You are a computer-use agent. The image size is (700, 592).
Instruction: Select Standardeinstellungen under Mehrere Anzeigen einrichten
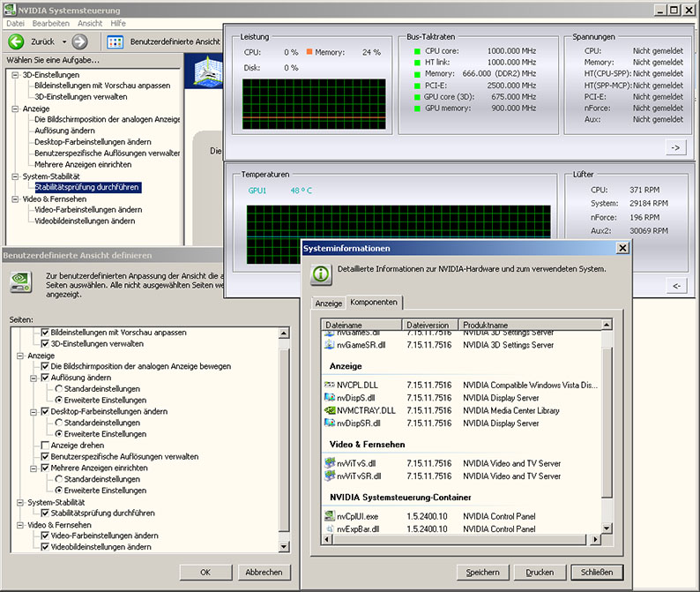click(58, 479)
